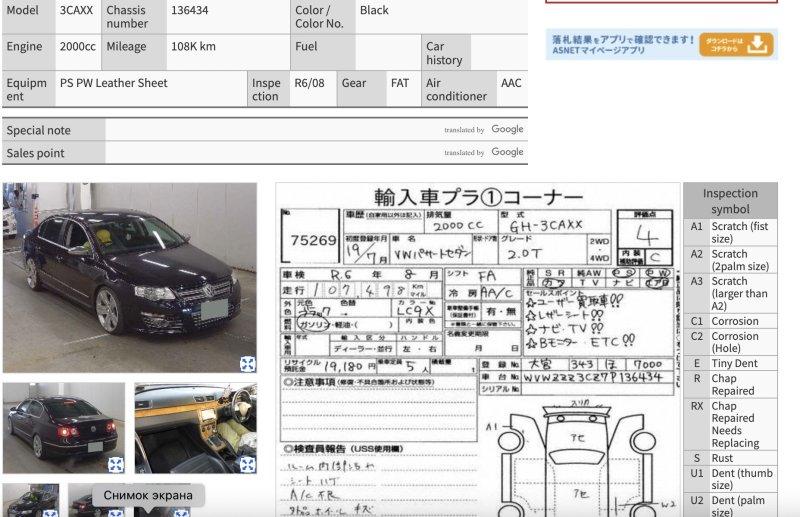This screenshot has height=517, width=800.
Task: Click Google logo in Special note row
Action: tap(507, 129)
